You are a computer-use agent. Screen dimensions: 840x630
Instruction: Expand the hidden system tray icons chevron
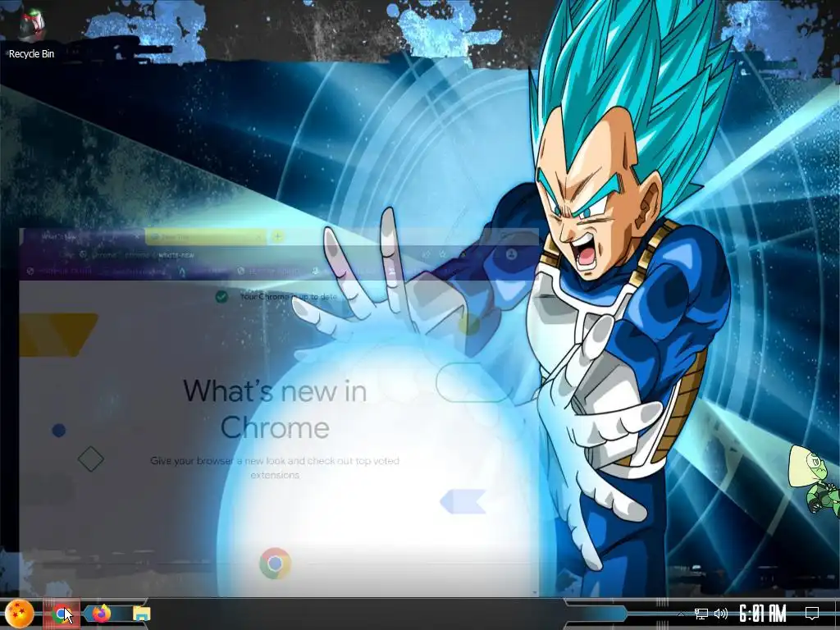tap(680, 614)
